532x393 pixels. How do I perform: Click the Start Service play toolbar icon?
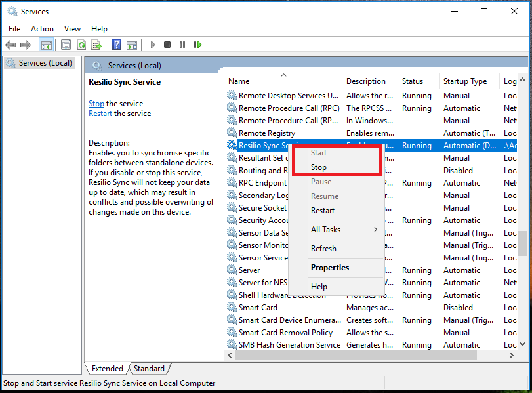[153, 45]
